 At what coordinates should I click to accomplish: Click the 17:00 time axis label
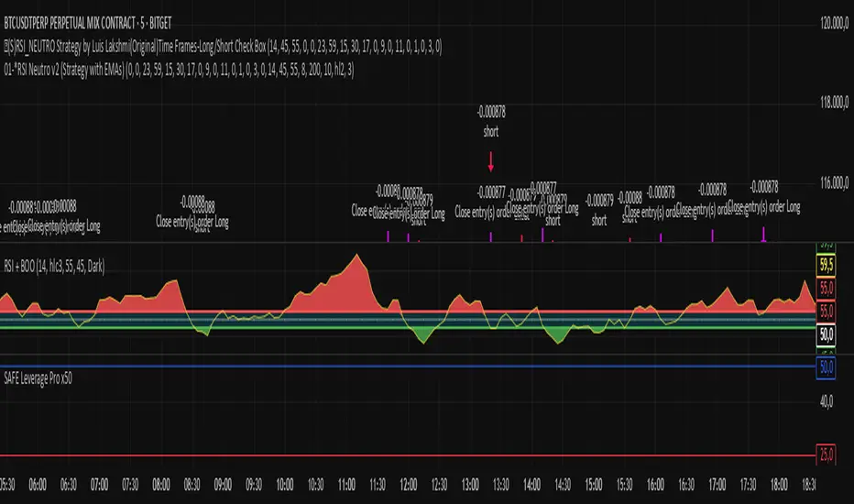coord(717,484)
